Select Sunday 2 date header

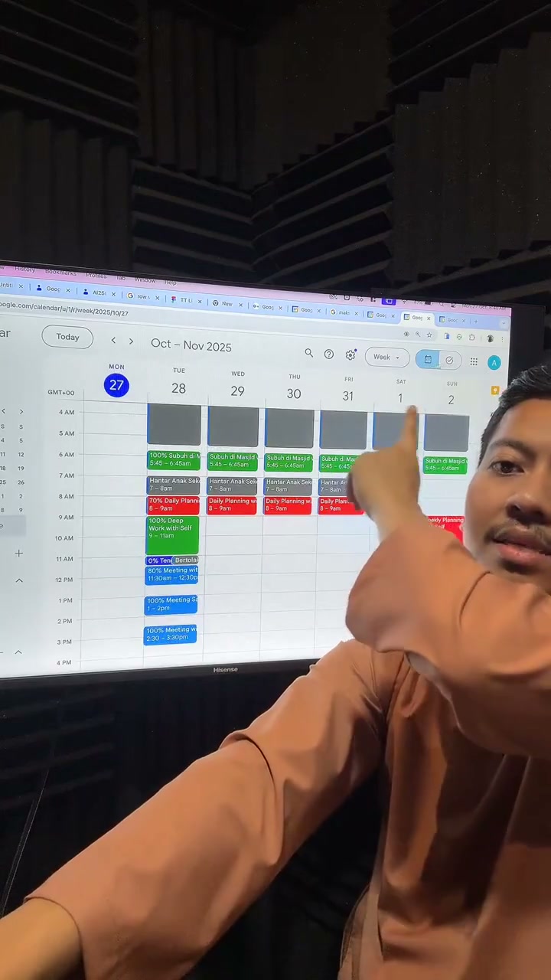(452, 400)
